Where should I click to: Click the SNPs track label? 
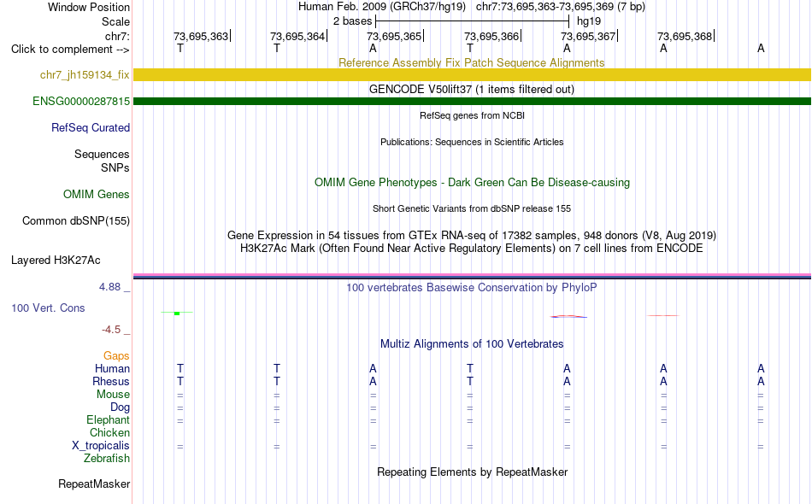click(115, 167)
